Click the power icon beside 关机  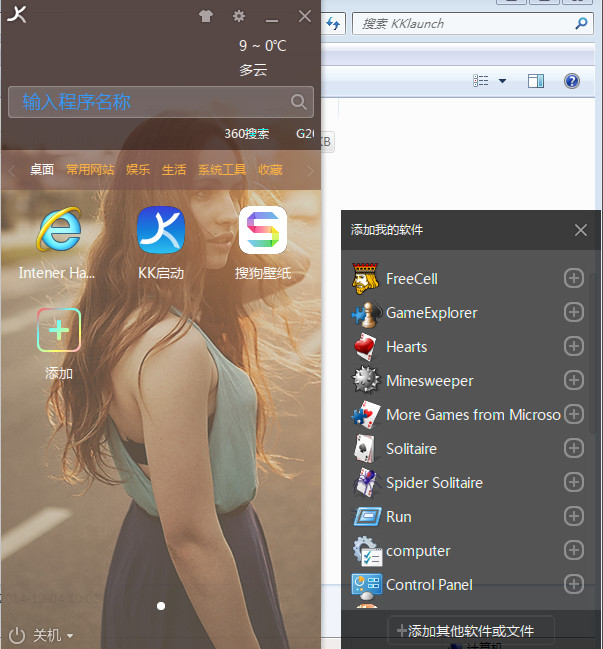(17, 635)
